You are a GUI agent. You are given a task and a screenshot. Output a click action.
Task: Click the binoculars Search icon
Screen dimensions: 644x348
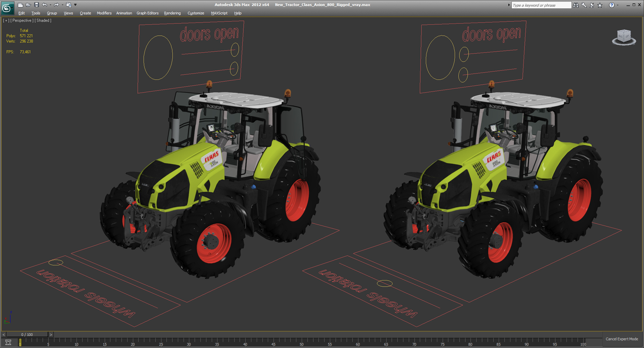[576, 5]
